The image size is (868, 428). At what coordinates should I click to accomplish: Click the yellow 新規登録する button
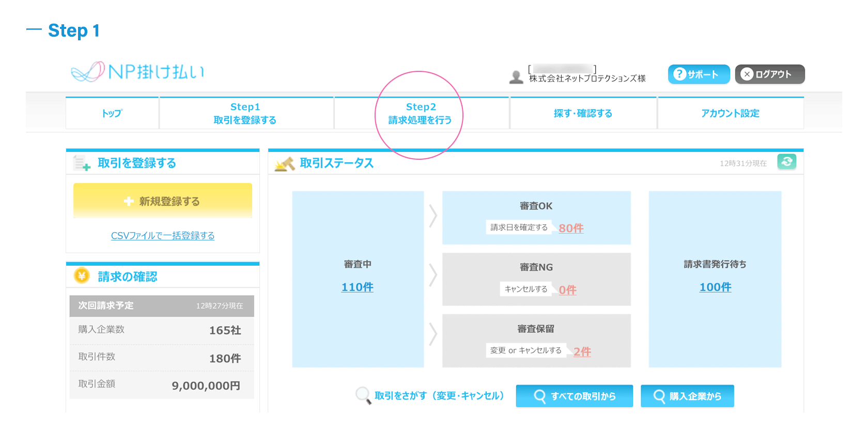pyautogui.click(x=163, y=201)
